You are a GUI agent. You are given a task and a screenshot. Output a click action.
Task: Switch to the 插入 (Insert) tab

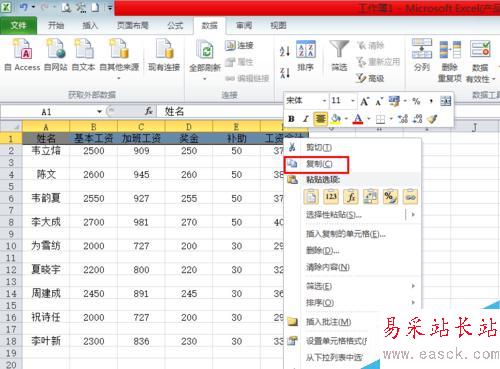(x=90, y=25)
